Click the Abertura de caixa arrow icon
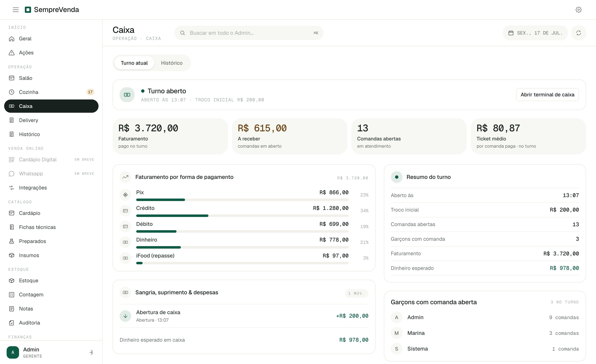This screenshot has width=596, height=364. [125, 316]
